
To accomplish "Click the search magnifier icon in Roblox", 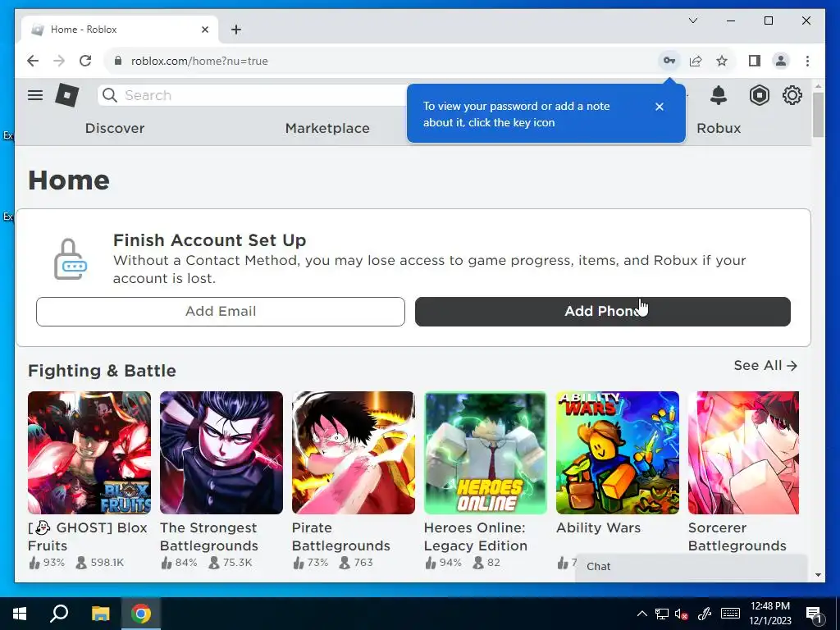I will [110, 95].
